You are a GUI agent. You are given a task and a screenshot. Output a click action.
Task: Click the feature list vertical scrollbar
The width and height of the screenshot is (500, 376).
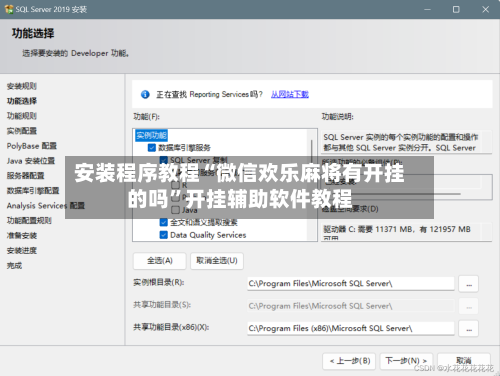pyautogui.click(x=312, y=185)
